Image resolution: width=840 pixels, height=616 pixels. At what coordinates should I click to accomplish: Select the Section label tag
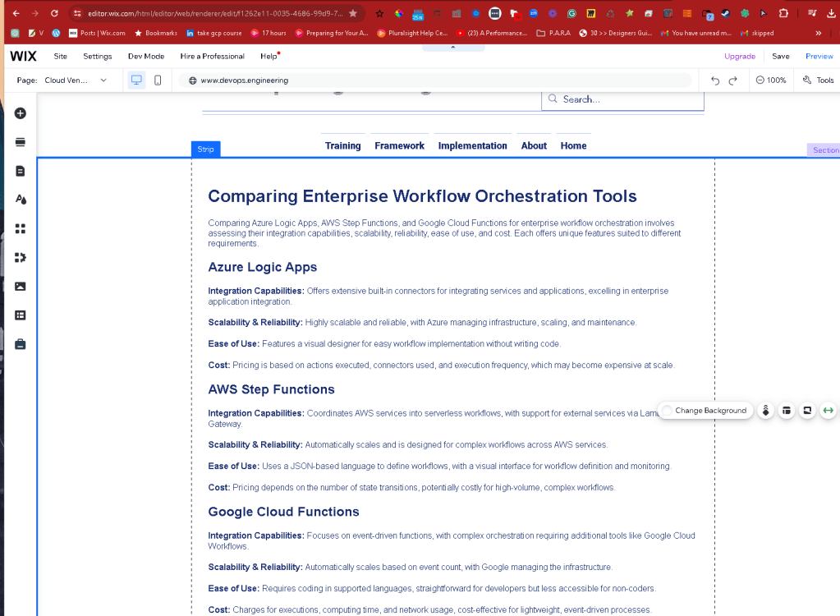tap(824, 150)
